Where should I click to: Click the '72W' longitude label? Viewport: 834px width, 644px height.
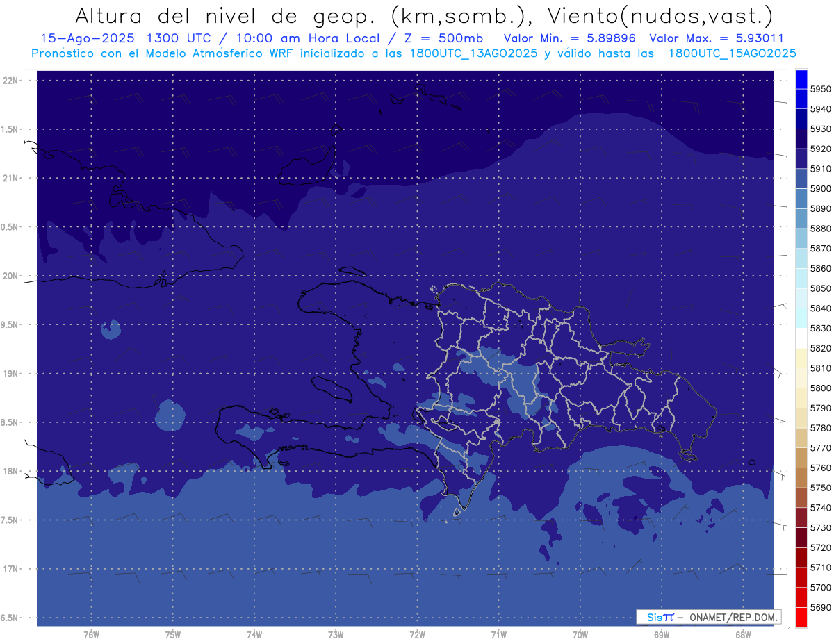point(417,635)
